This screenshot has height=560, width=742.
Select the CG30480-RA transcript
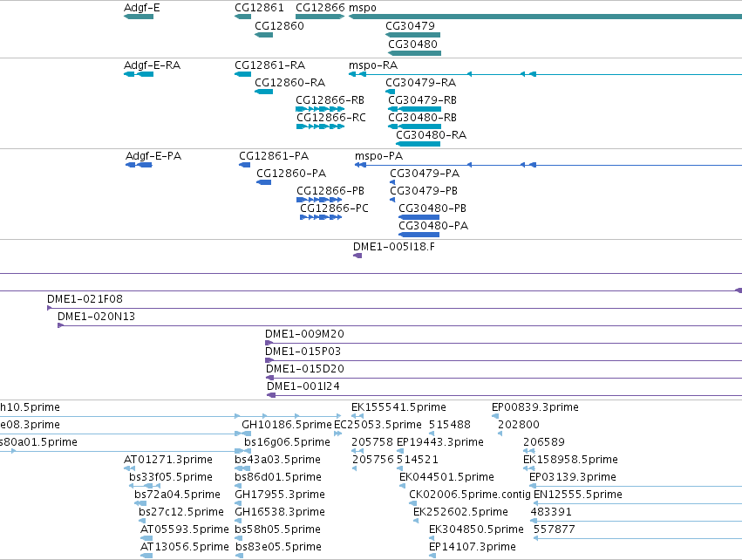(419, 144)
